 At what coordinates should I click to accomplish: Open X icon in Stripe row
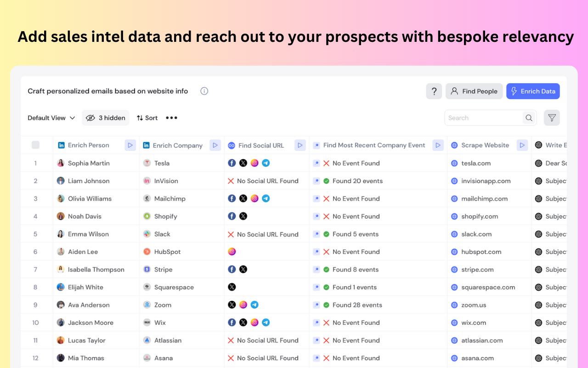(x=243, y=269)
